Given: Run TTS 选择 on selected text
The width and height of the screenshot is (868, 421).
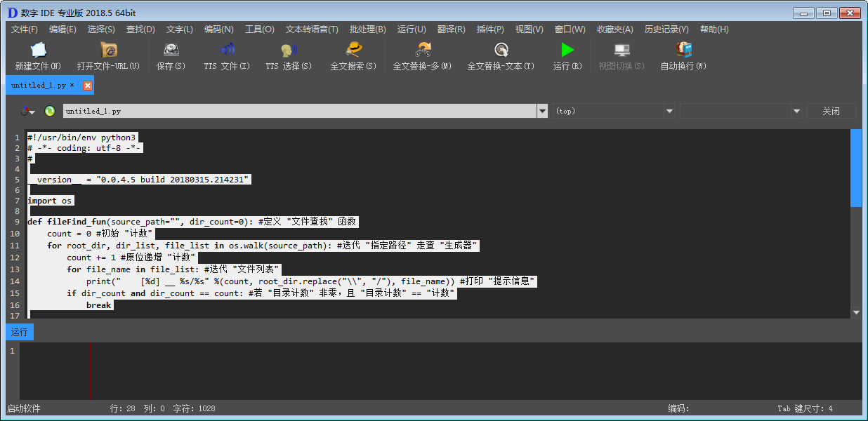Looking at the screenshot, I should click(289, 56).
